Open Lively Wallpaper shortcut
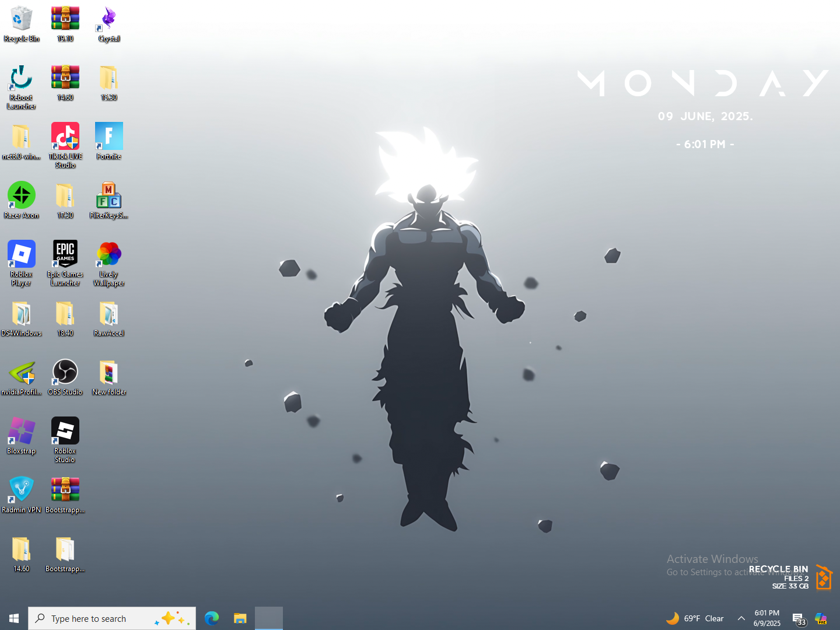Image resolution: width=840 pixels, height=630 pixels. [x=109, y=264]
